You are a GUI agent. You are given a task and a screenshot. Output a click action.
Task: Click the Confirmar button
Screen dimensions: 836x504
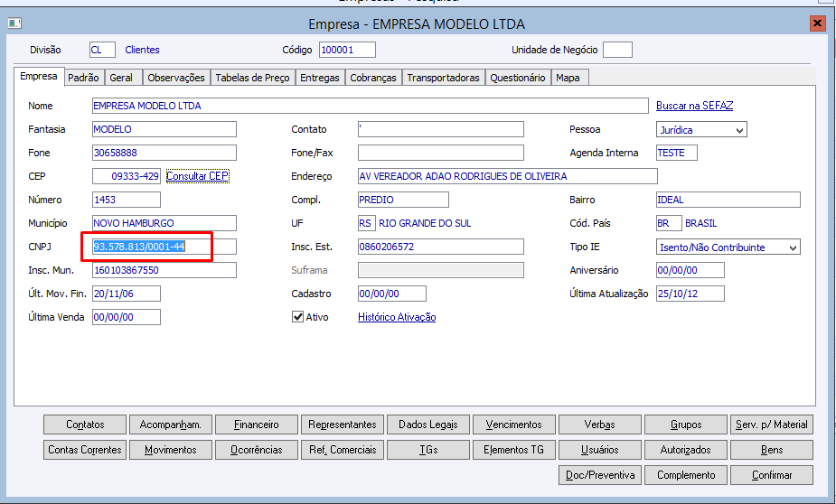coord(772,475)
